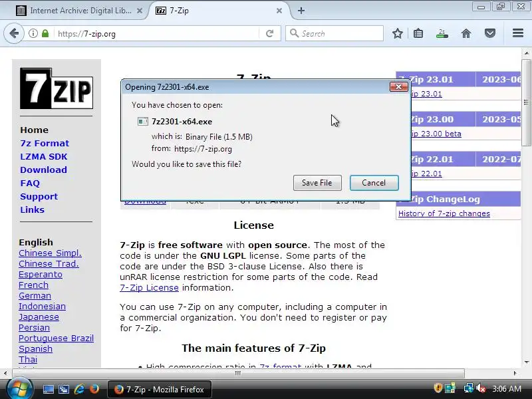Click the address bar URL field
Viewport: 532px width, 399px height.
[x=156, y=34]
